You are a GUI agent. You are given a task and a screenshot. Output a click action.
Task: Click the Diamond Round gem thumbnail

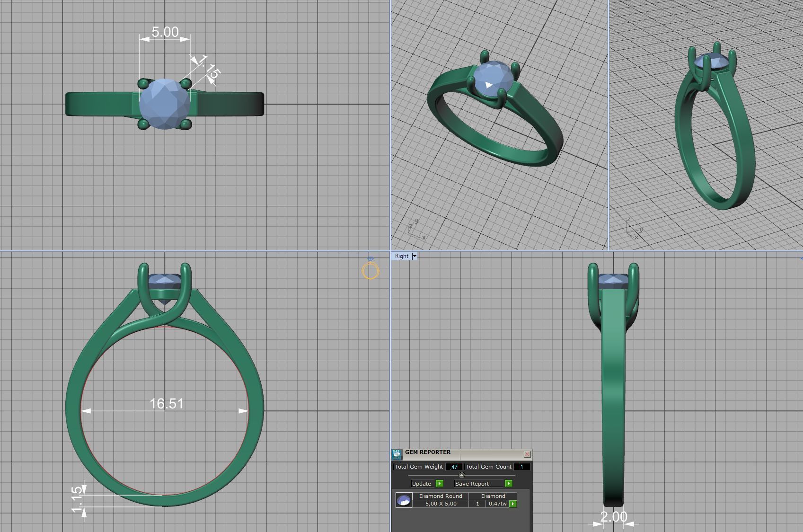point(404,500)
